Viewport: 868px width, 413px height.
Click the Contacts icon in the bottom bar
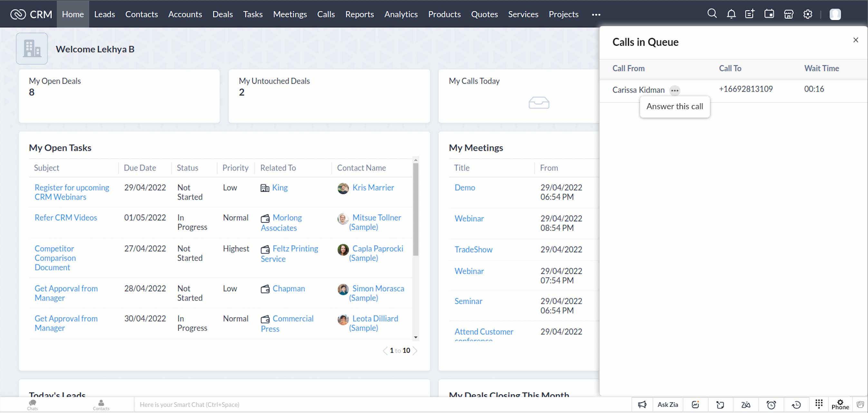101,404
